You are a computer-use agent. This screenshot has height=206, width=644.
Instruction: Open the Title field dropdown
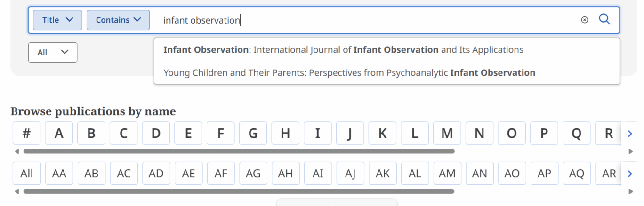(x=57, y=20)
